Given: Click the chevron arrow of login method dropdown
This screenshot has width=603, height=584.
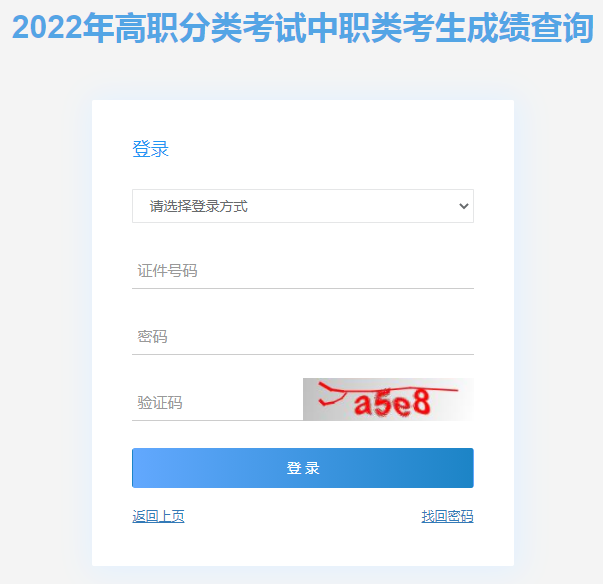Looking at the screenshot, I should pos(464,206).
